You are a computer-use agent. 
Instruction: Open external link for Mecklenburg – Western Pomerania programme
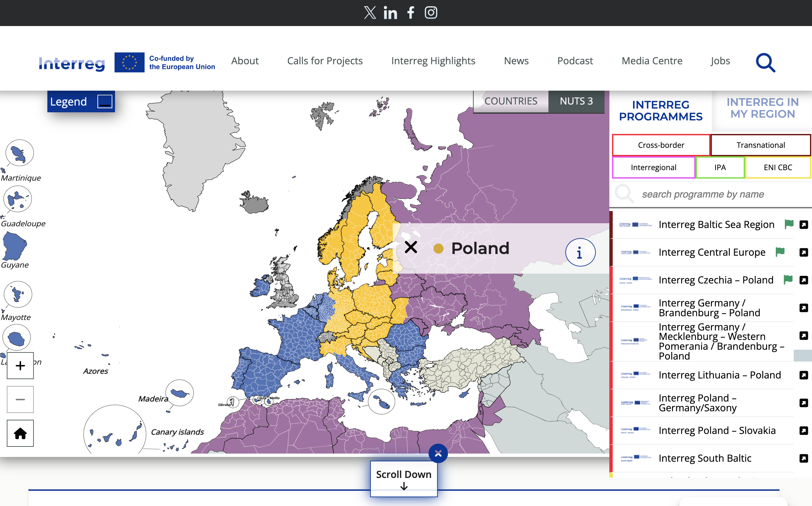pyautogui.click(x=804, y=336)
